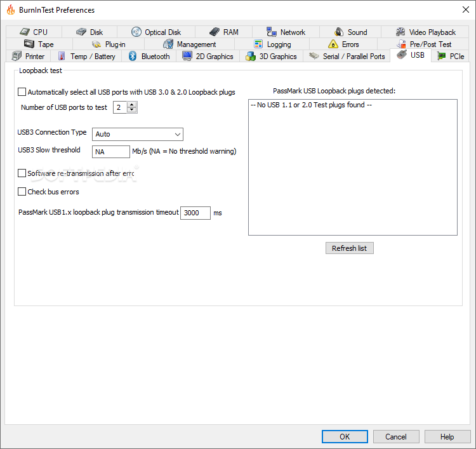Viewport: 476px width, 449px height.
Task: Click the Temp / Battery thermometer icon
Action: tap(62, 56)
